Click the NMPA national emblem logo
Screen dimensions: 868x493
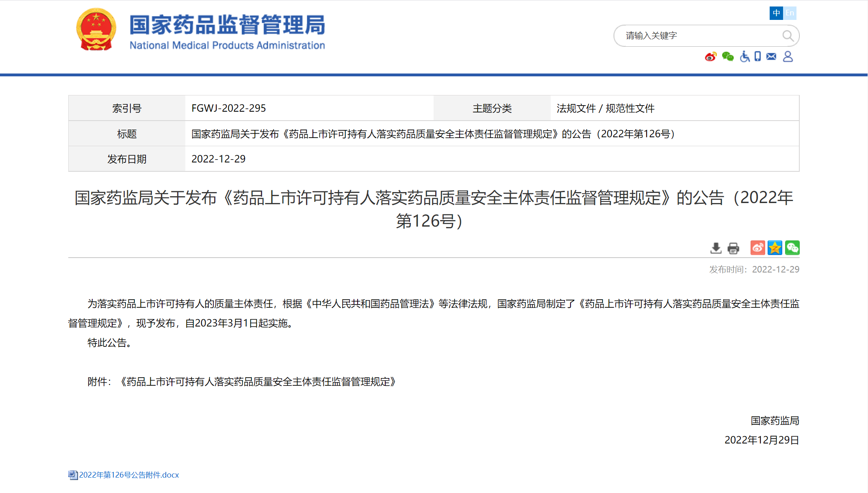coord(96,30)
